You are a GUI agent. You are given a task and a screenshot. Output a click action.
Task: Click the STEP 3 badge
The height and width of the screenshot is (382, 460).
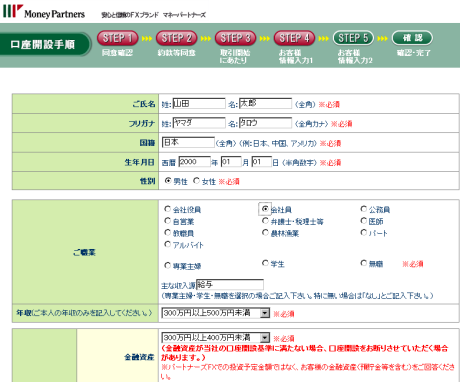click(x=235, y=38)
